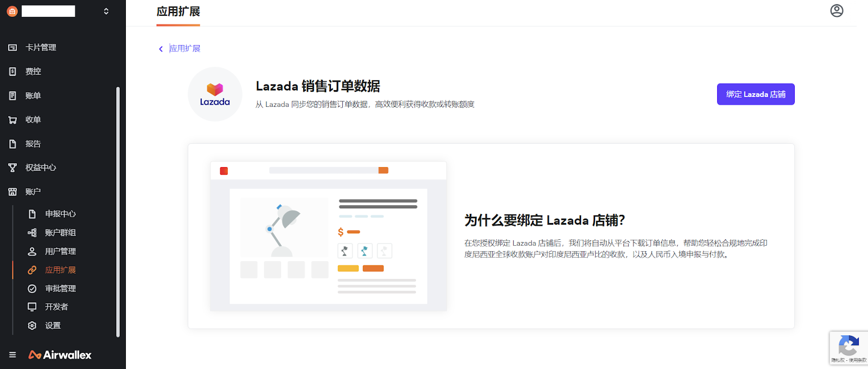Click the 费控 expense icon in sidebar

pos(12,72)
